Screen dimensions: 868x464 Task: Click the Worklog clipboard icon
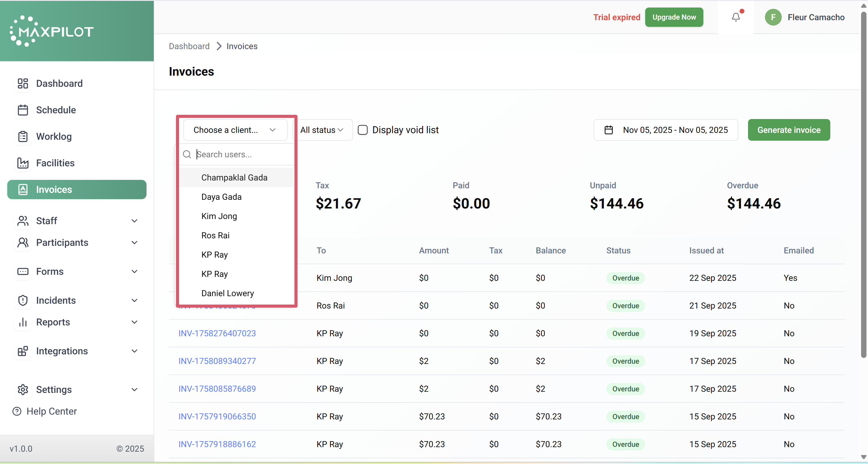pyautogui.click(x=23, y=136)
